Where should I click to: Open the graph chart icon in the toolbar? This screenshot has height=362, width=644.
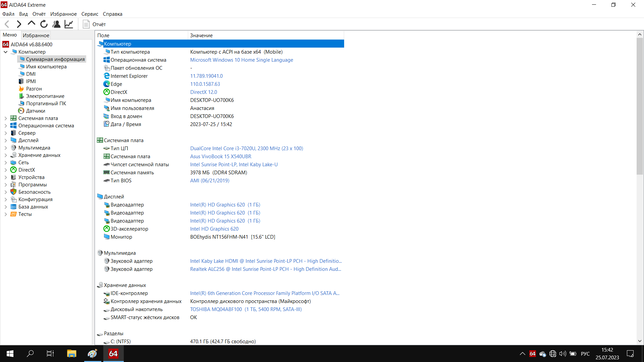click(69, 24)
